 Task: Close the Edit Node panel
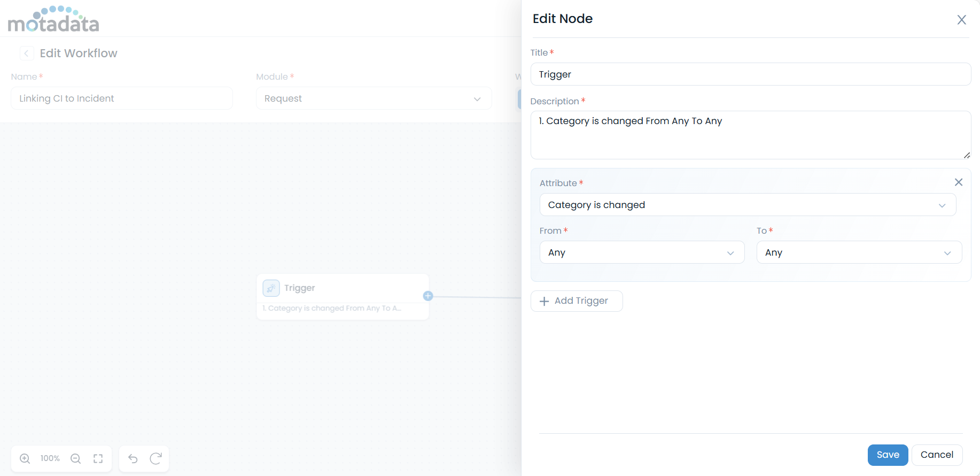pos(961,20)
